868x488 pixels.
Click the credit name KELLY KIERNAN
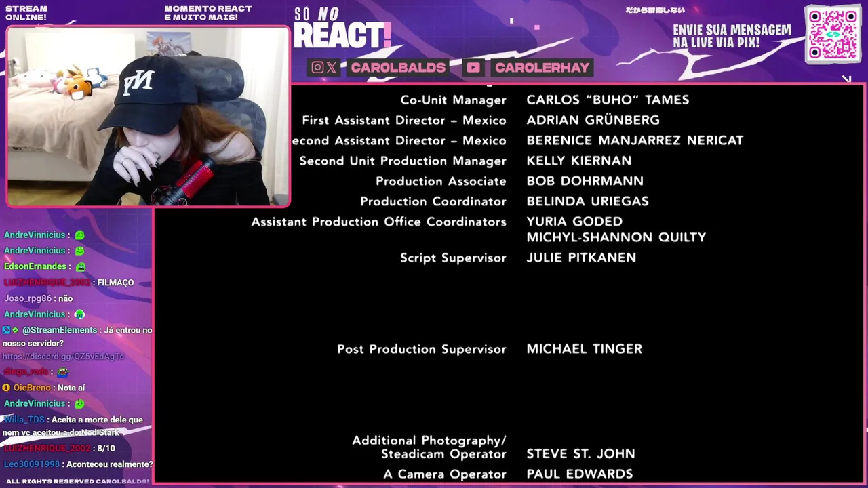click(x=579, y=161)
